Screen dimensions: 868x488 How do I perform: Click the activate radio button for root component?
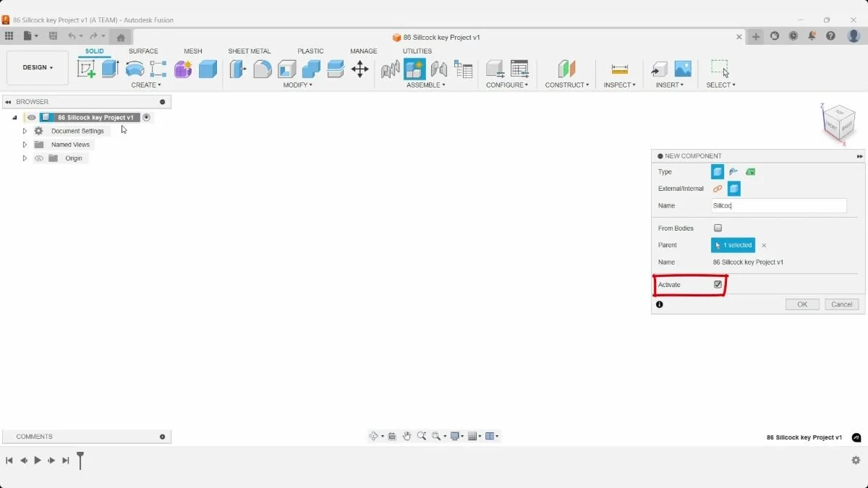click(x=146, y=117)
